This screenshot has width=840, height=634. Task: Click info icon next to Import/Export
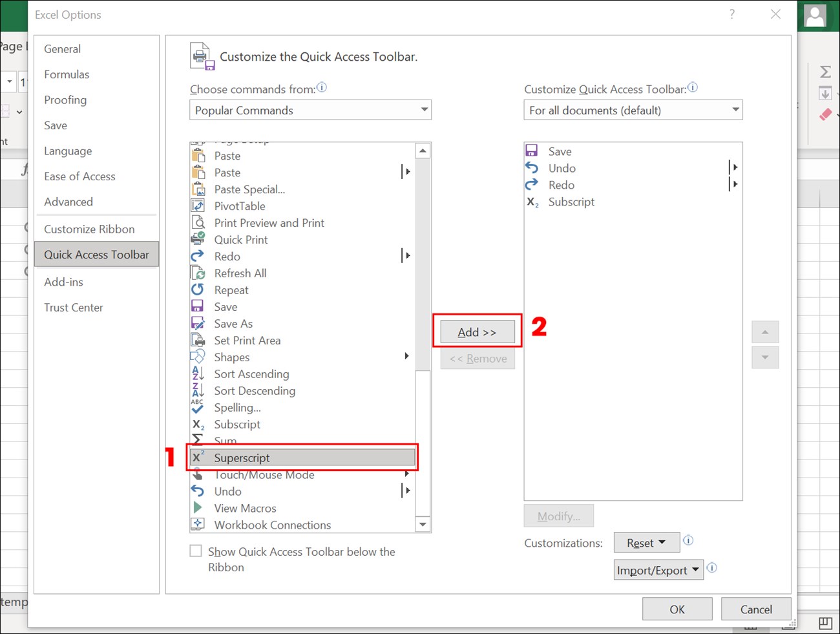pyautogui.click(x=712, y=567)
